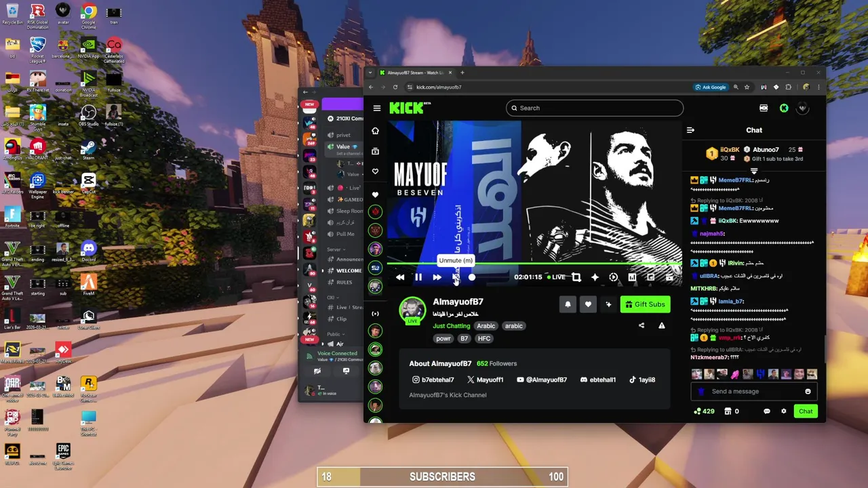Click the green Chat send button
The image size is (868, 488).
[x=806, y=411]
